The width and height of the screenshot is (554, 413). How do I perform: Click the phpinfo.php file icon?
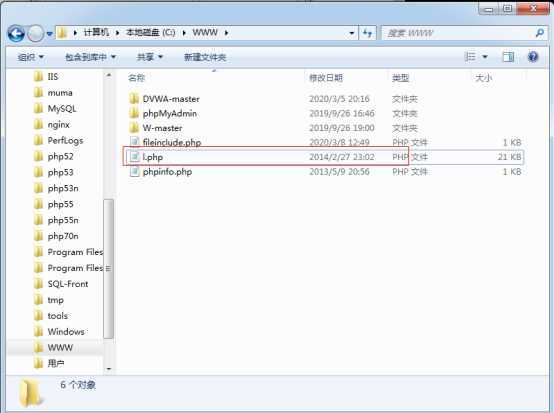point(134,171)
